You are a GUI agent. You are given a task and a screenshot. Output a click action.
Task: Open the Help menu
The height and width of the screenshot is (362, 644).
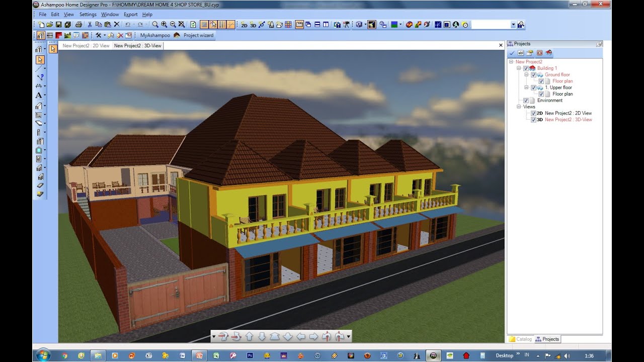click(x=147, y=15)
